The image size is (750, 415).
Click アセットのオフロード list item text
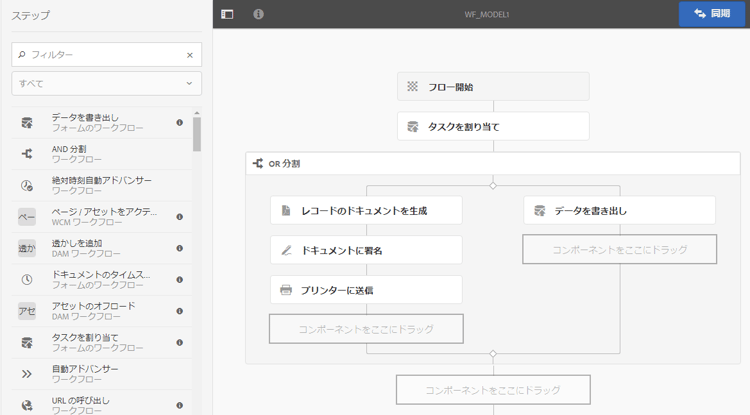pos(93,306)
